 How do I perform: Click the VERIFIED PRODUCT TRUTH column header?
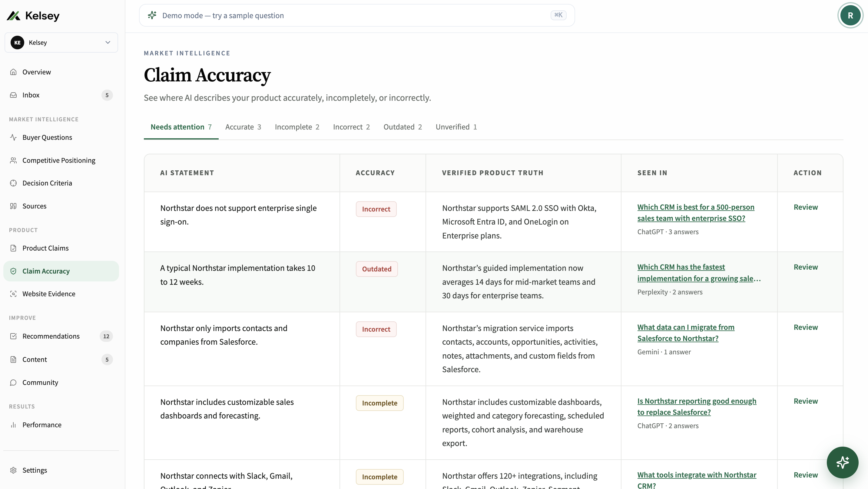click(x=493, y=173)
